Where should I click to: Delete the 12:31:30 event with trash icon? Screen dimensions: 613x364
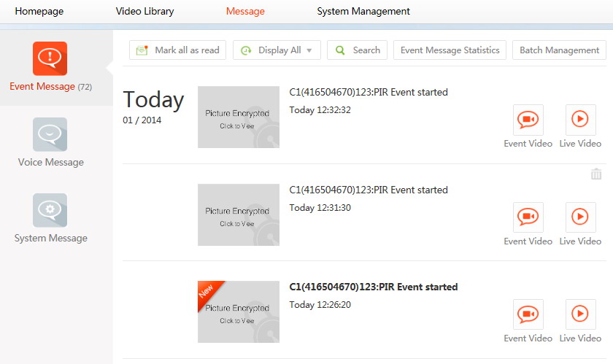[x=596, y=174]
